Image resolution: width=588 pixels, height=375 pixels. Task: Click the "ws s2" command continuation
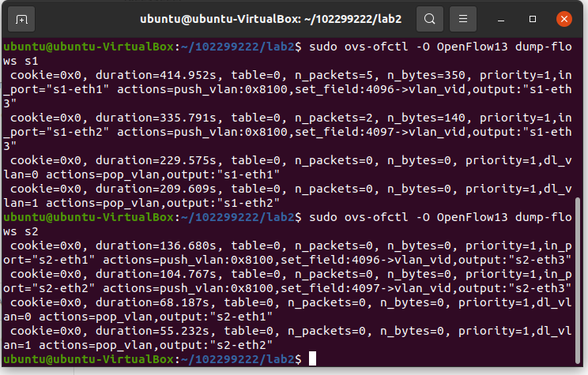[21, 231]
